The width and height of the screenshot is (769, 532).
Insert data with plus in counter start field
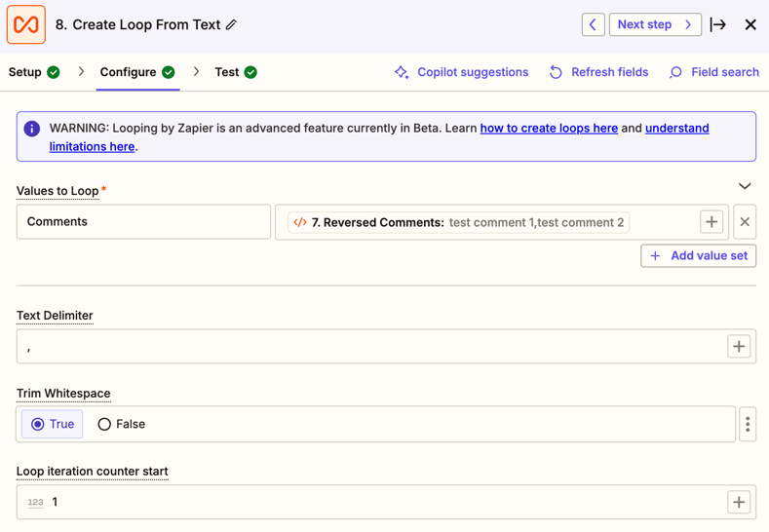pyautogui.click(x=739, y=502)
